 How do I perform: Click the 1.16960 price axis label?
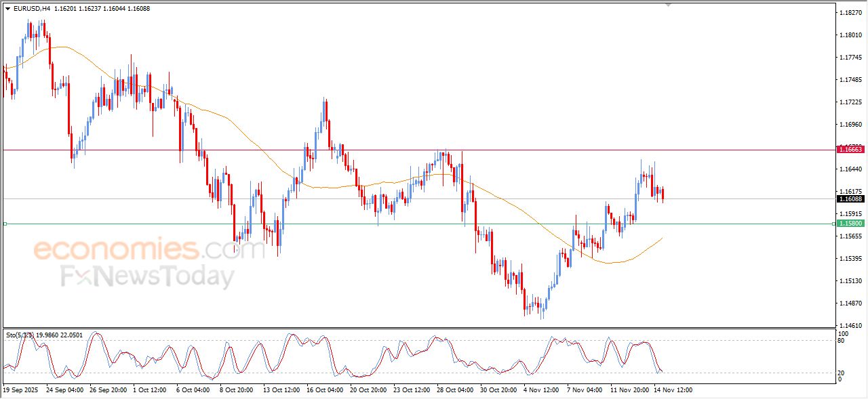pos(850,125)
